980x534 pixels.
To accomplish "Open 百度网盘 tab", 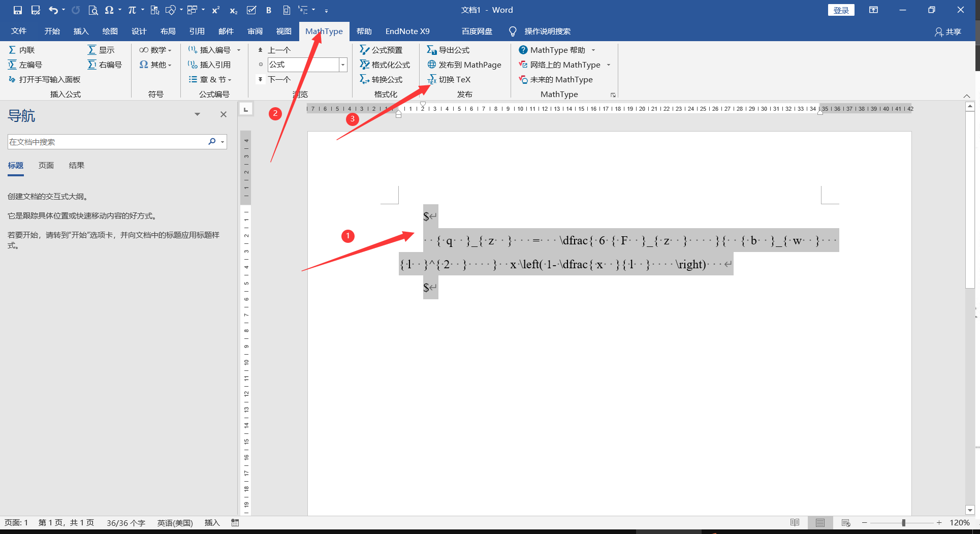I will point(477,32).
